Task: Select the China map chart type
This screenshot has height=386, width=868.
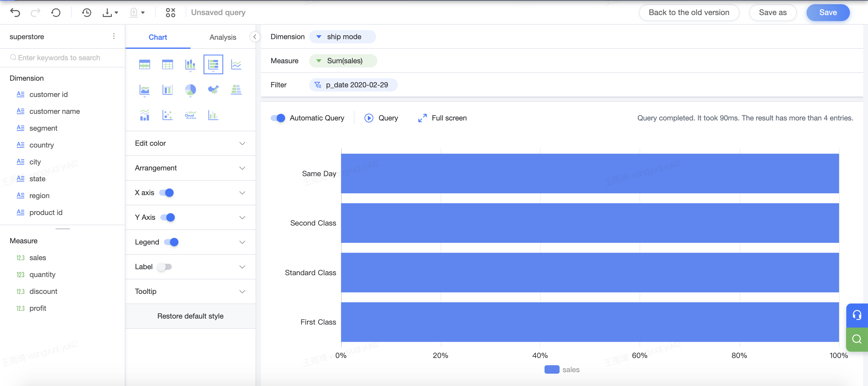Action: 213,89
